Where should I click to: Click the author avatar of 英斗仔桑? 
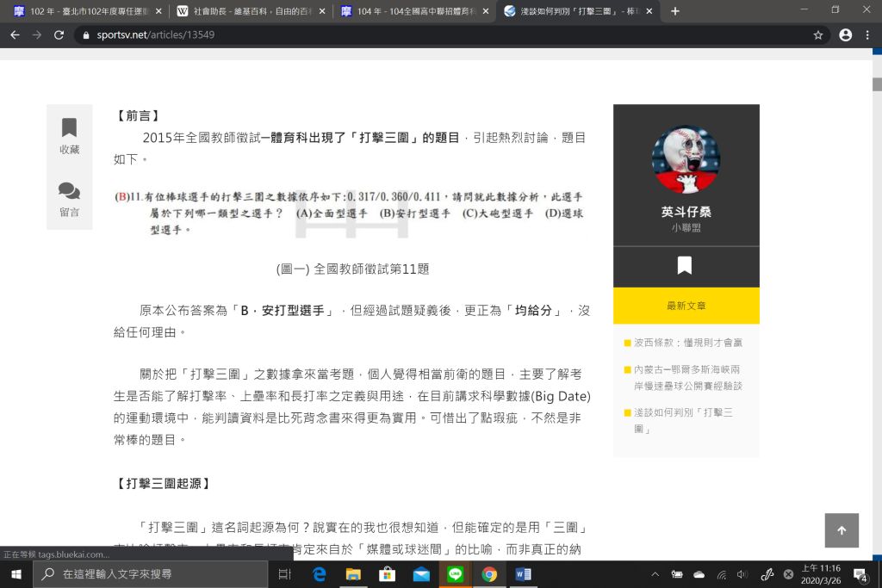[x=686, y=160]
